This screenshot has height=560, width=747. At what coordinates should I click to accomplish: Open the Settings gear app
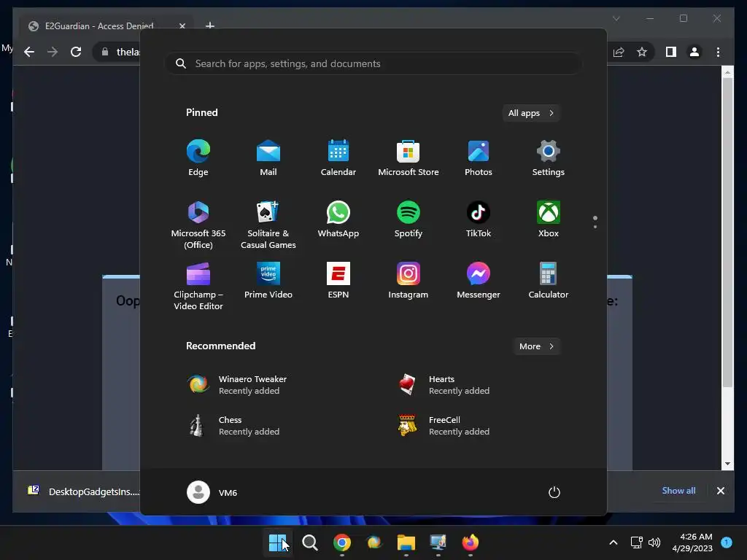click(549, 157)
